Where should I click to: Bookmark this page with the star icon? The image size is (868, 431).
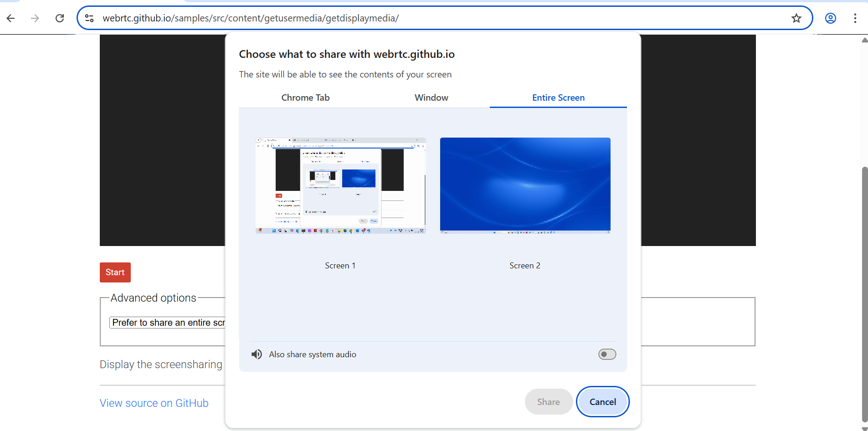[x=796, y=18]
